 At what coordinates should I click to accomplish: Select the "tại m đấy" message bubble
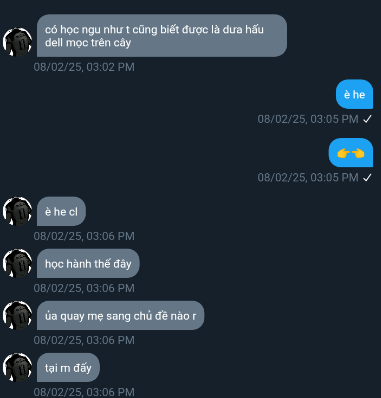click(x=68, y=367)
